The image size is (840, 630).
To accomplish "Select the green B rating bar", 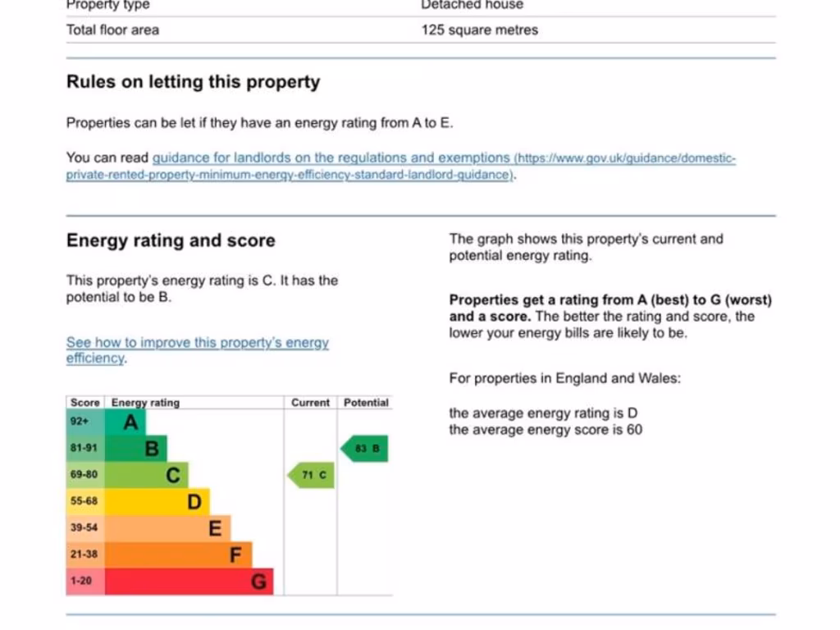I will (x=136, y=449).
